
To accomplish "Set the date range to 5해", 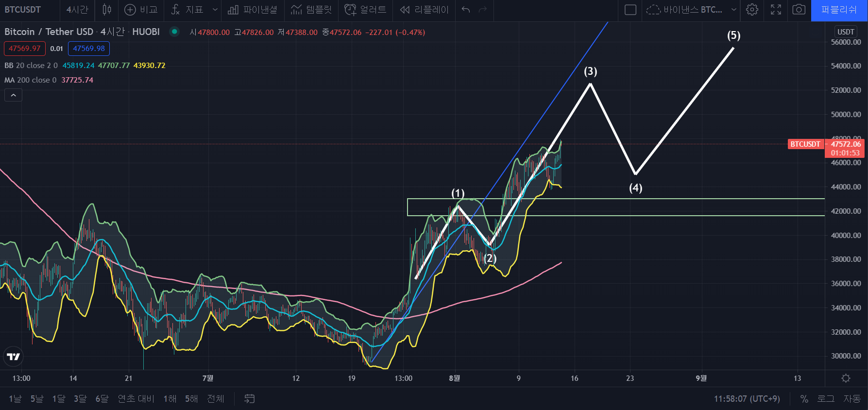I will 191,399.
